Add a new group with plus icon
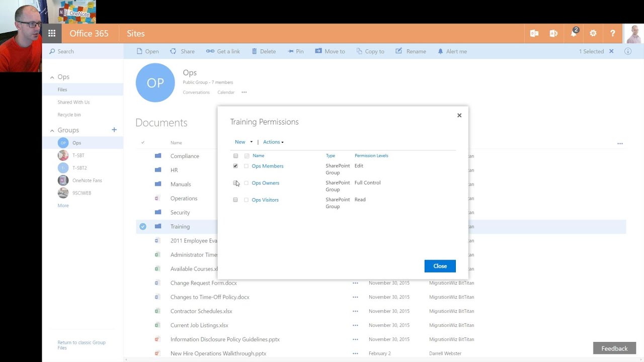The image size is (644, 362). coord(114,130)
